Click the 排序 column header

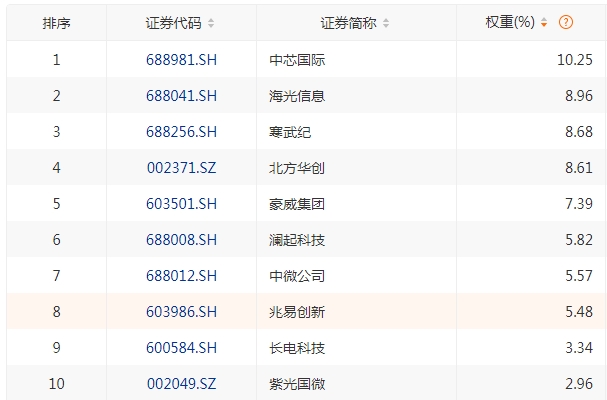click(x=57, y=23)
